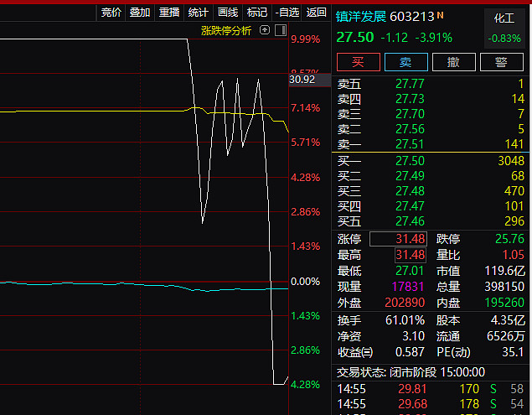Viewport: 532px width, 415px height.
Task: Click the 市值 value 119.6亿
Action: click(x=504, y=271)
